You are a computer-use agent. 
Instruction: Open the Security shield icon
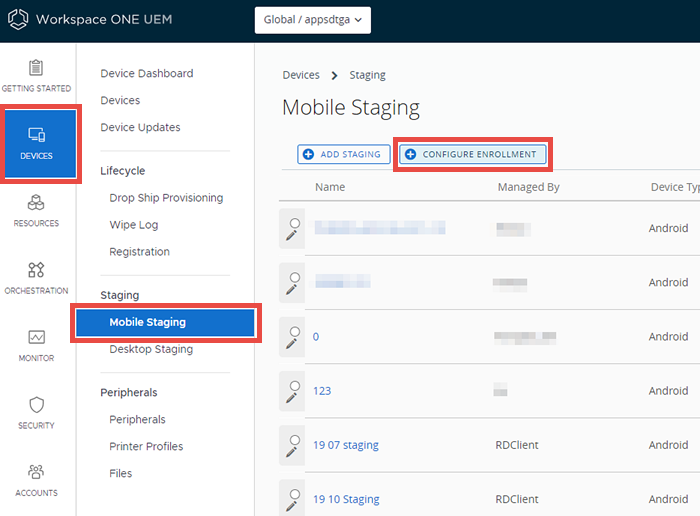[36, 405]
